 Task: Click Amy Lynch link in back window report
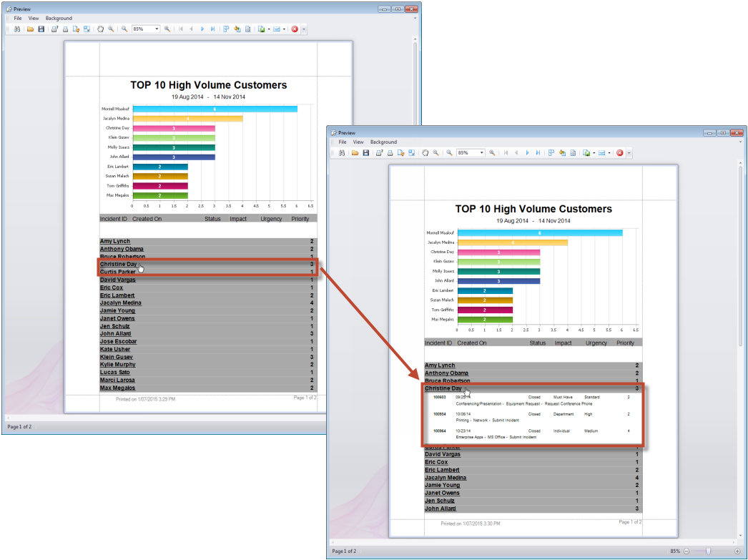pos(115,241)
